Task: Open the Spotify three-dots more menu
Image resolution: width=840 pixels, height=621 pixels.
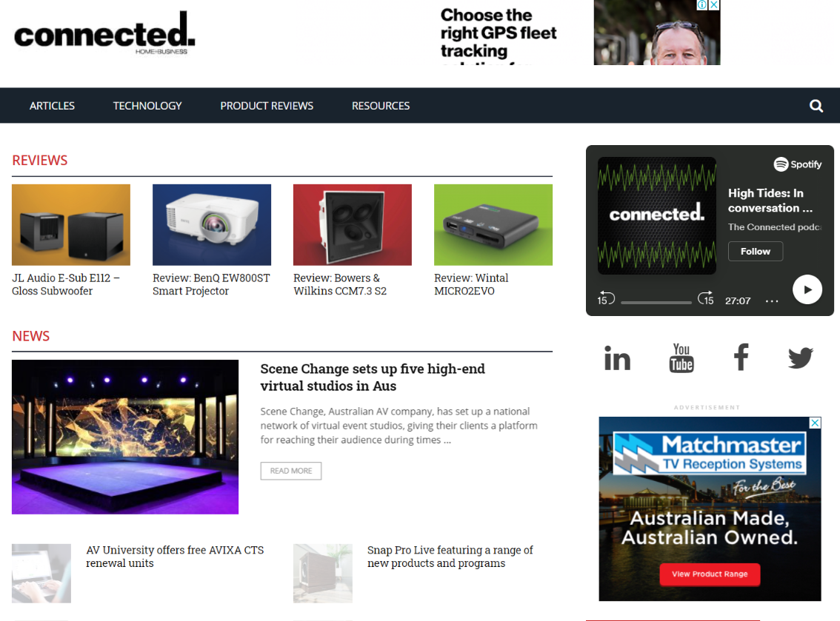Action: [772, 301]
